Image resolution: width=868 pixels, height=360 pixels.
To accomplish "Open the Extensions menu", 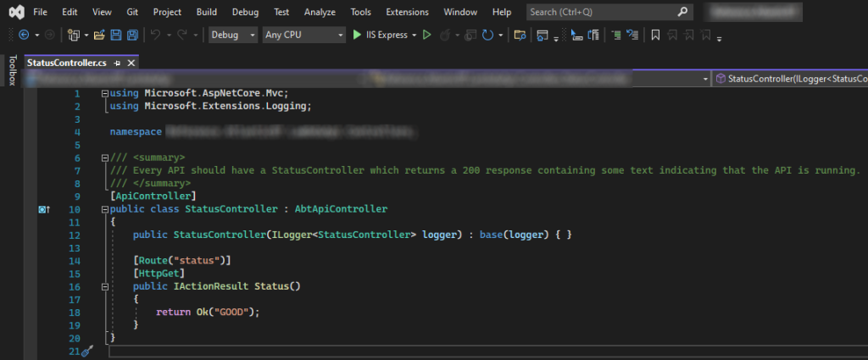I will pyautogui.click(x=408, y=12).
